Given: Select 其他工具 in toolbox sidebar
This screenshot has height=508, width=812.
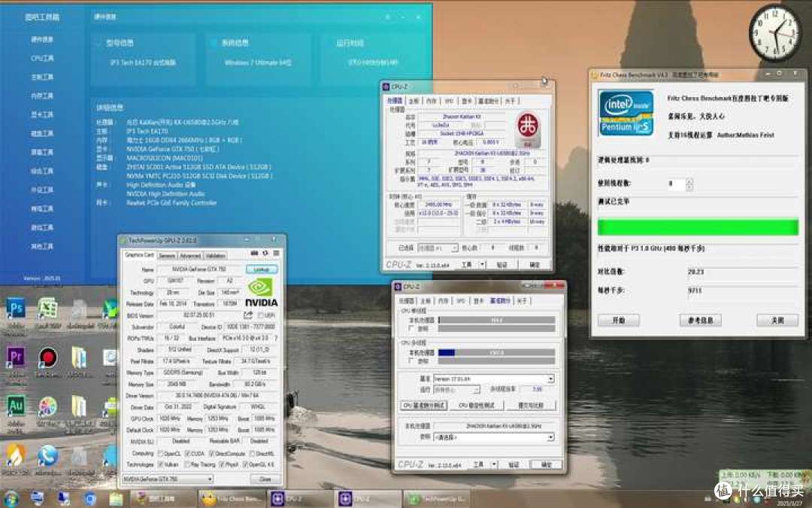Looking at the screenshot, I should tap(42, 246).
